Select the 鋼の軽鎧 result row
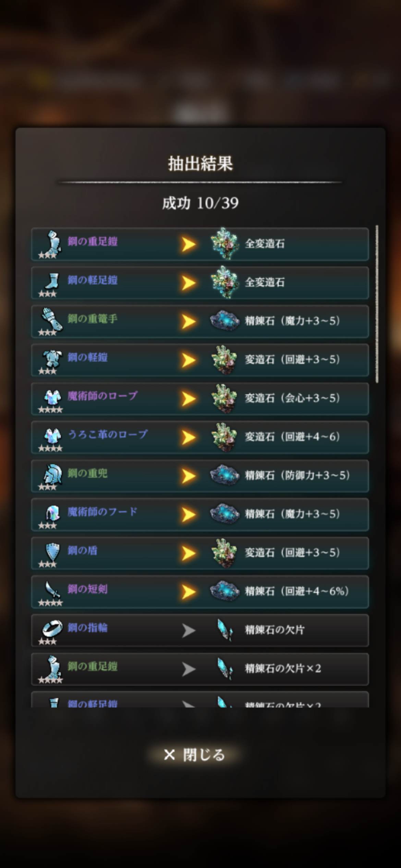Viewport: 401px width, 868px height. [x=200, y=360]
